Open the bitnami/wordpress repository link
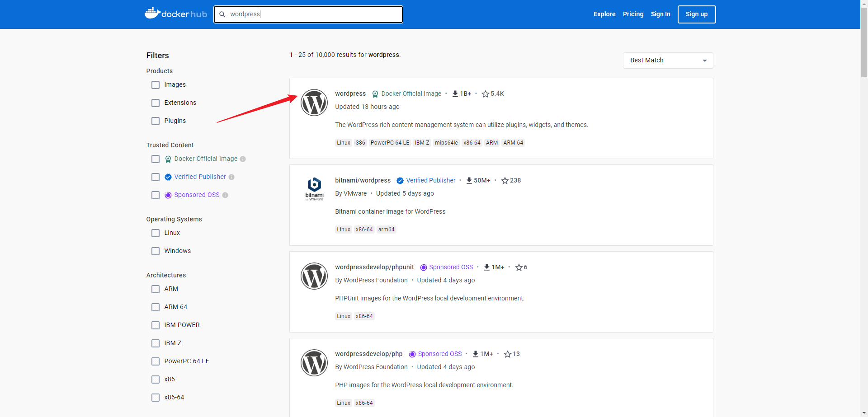 point(363,180)
